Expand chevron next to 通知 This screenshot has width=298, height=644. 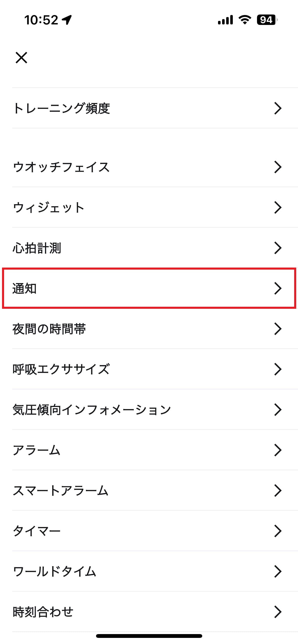(x=278, y=288)
